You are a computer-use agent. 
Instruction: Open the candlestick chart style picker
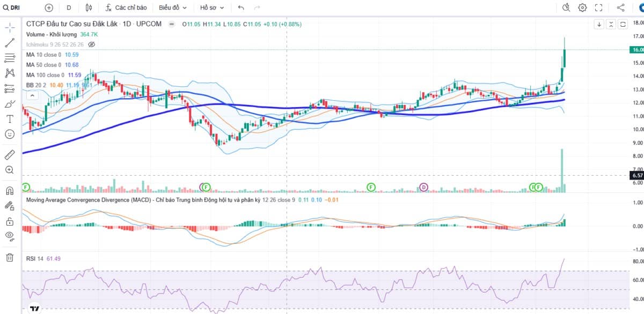(89, 8)
